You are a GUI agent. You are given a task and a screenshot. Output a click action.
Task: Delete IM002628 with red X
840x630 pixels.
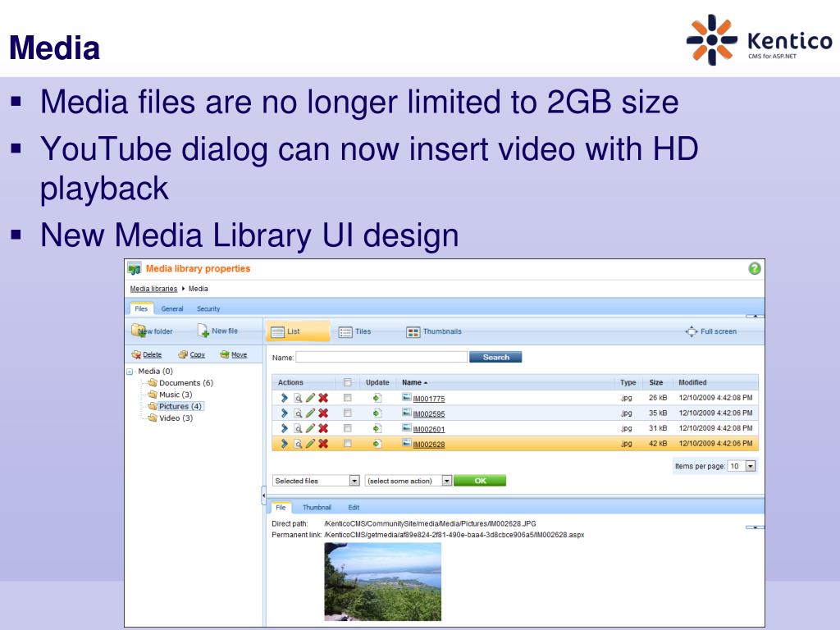tap(323, 444)
